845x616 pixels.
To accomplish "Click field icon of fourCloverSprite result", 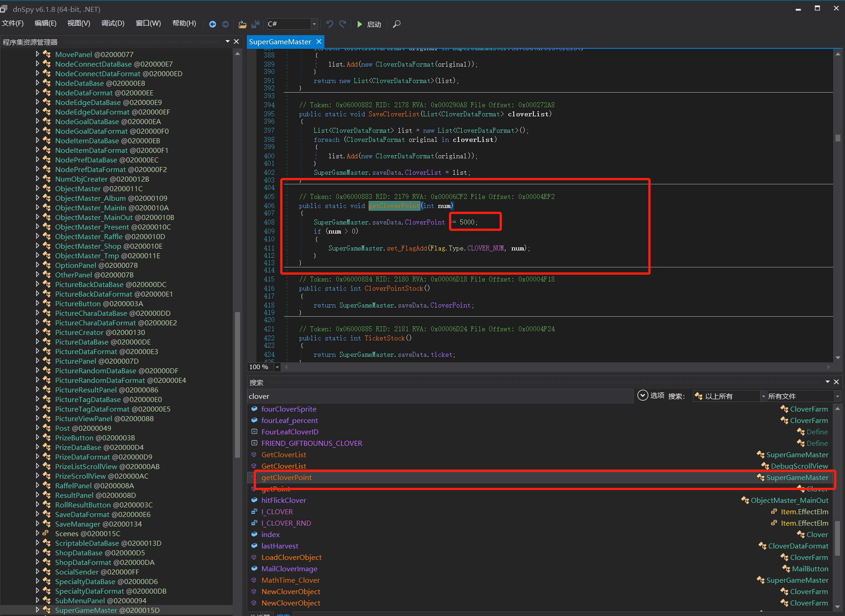I will [254, 409].
